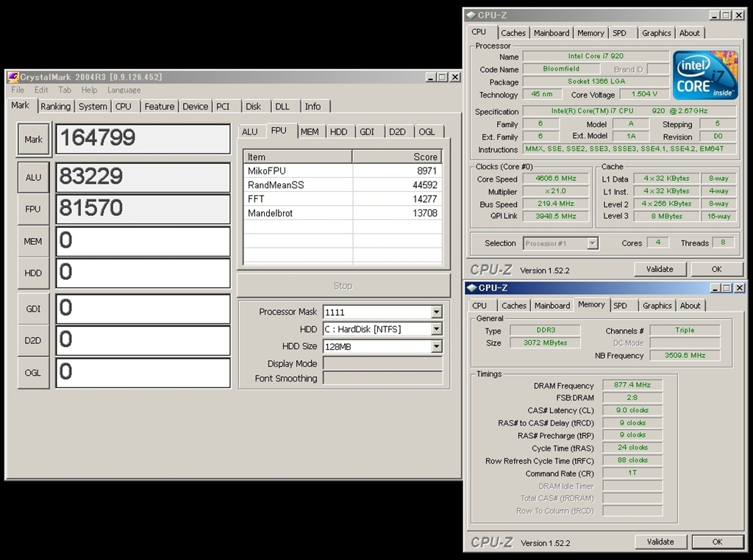The height and width of the screenshot is (560, 753).
Task: Run the OGL benchmark button
Action: (33, 373)
